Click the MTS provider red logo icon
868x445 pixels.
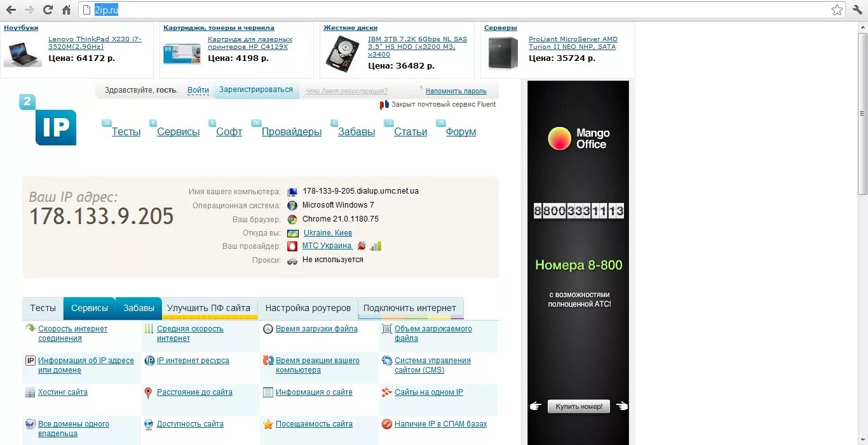click(x=292, y=246)
